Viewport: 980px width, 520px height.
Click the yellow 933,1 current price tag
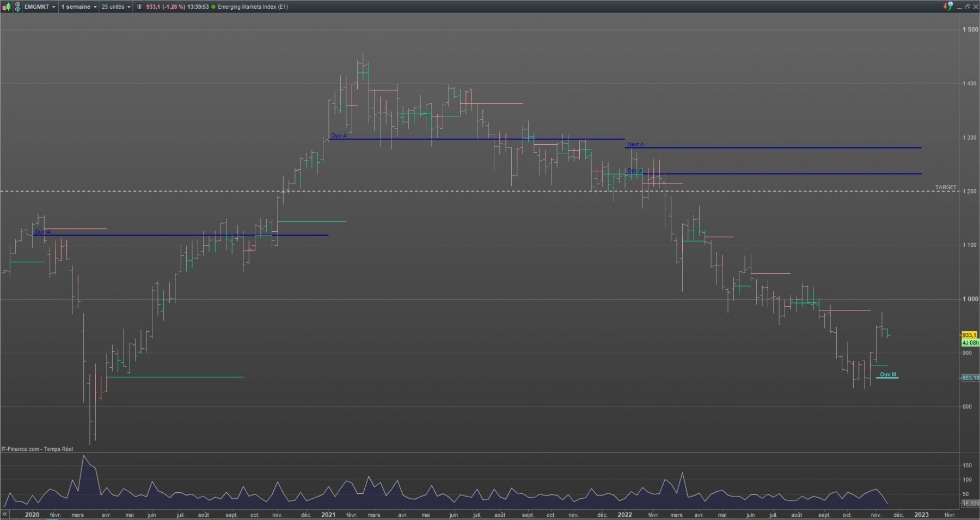(970, 335)
